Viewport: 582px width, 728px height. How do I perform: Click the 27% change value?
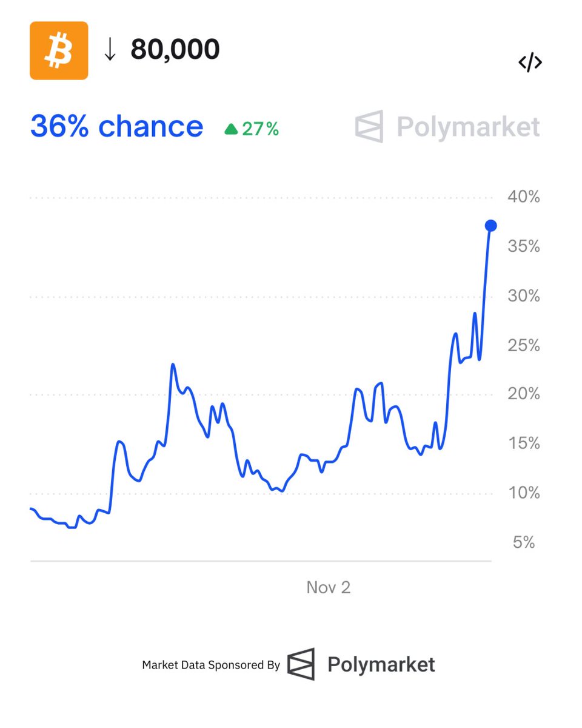tap(261, 129)
